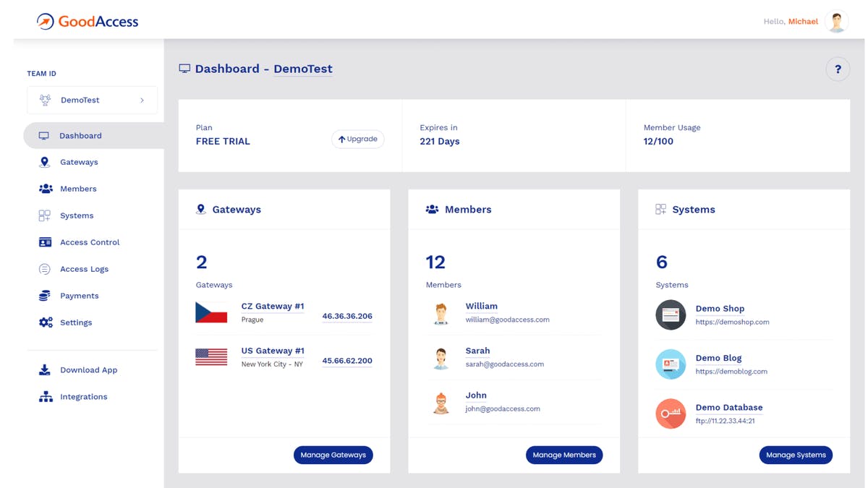Open member John's name link
This screenshot has height=488, width=868.
[476, 395]
